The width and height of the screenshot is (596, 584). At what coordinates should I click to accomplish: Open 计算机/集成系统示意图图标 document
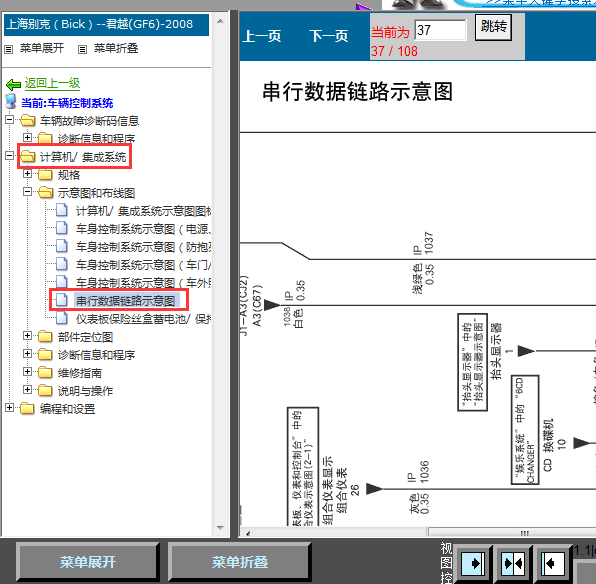tap(144, 211)
